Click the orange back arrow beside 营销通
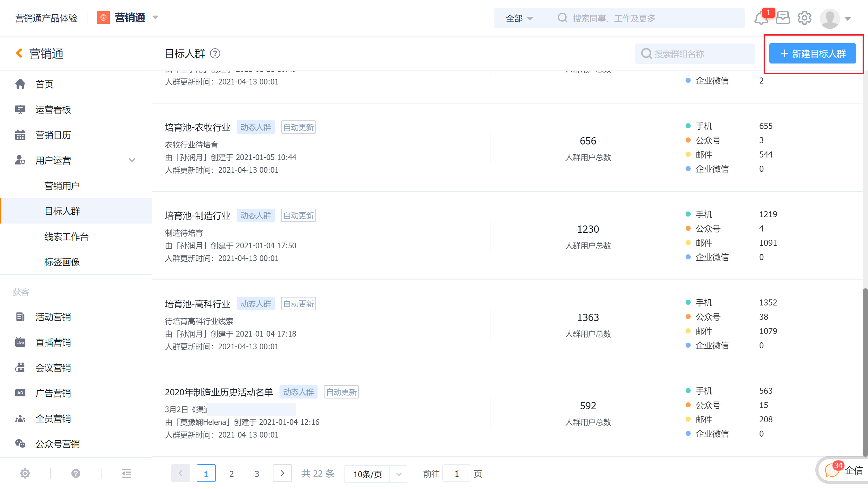The height and width of the screenshot is (489, 868). tap(19, 53)
